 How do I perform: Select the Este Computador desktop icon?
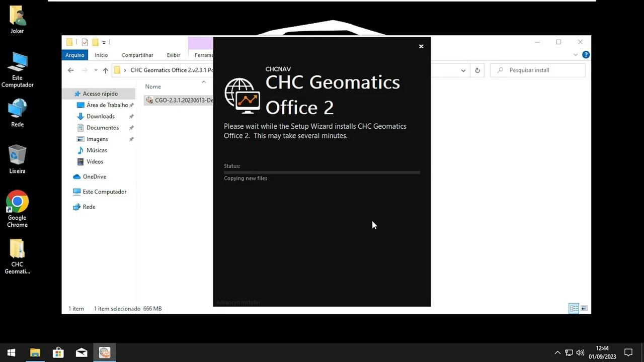click(x=17, y=70)
